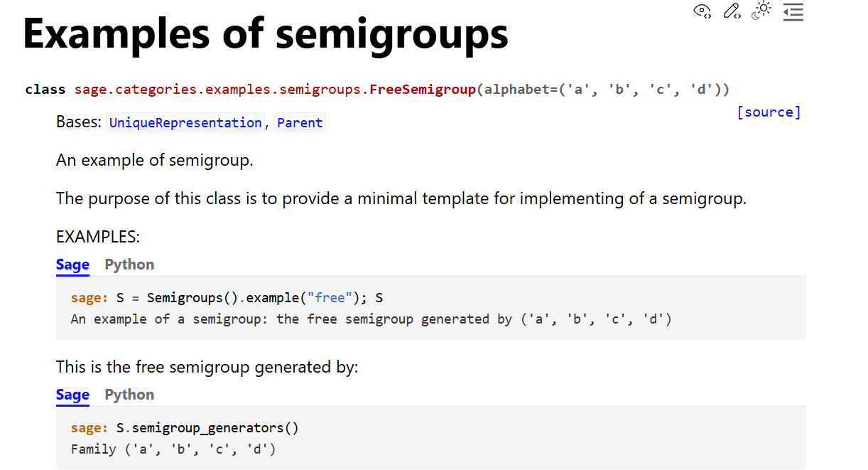
Task: Click the "An example of a semigroup" output line
Action: [x=371, y=319]
